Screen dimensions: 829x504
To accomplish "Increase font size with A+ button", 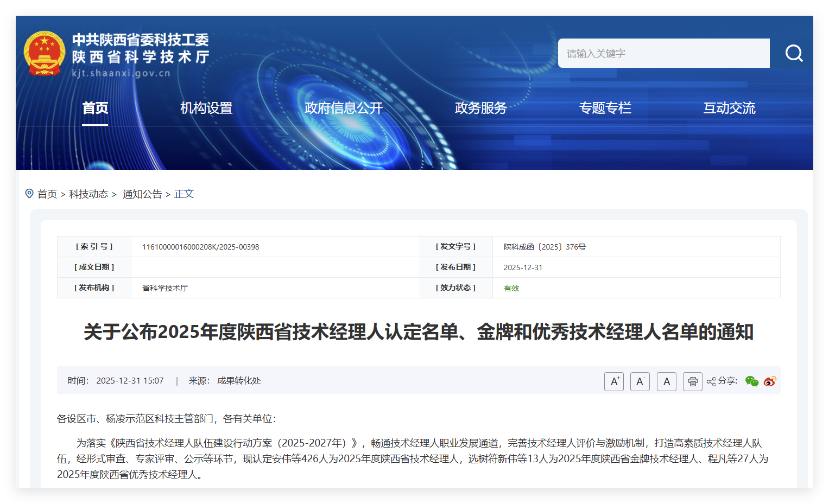I will click(x=614, y=381).
